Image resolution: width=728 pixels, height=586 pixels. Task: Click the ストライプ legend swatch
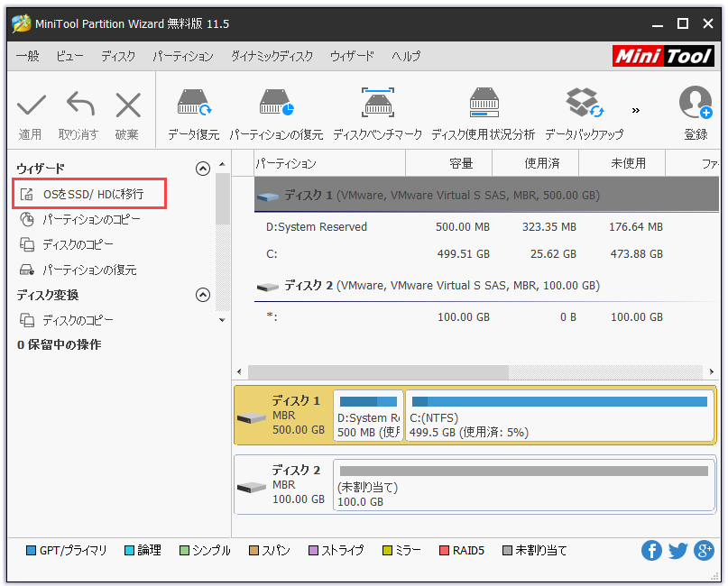pyautogui.click(x=313, y=551)
